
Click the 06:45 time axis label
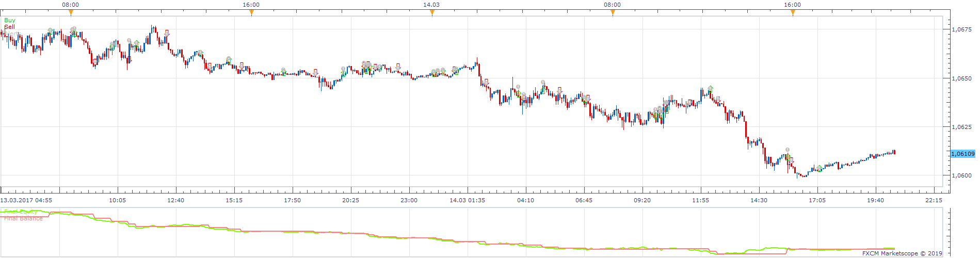(584, 200)
